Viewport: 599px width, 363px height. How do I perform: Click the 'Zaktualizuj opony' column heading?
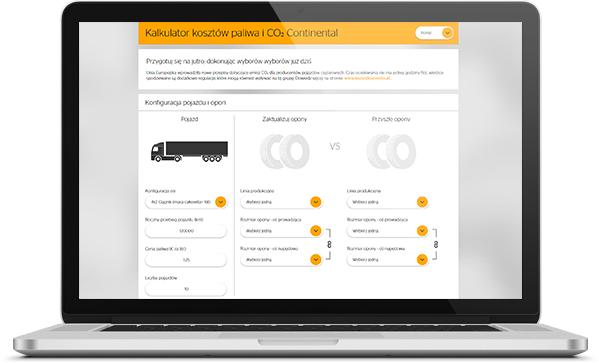tap(285, 119)
